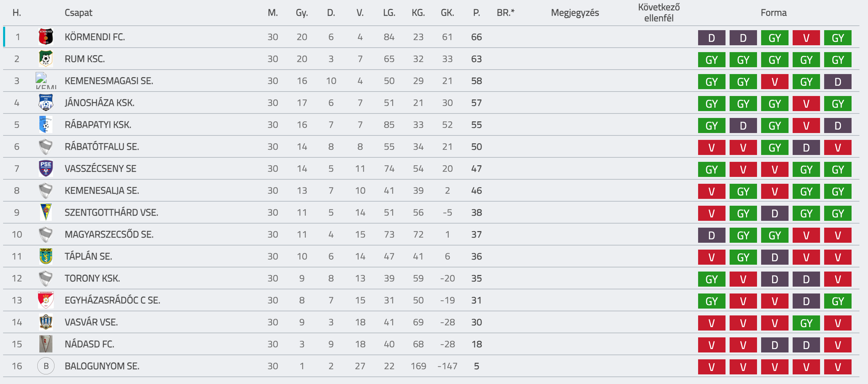The image size is (868, 384).
Task: Click Kemenesmagasi SE's red V form badge
Action: pyautogui.click(x=774, y=82)
